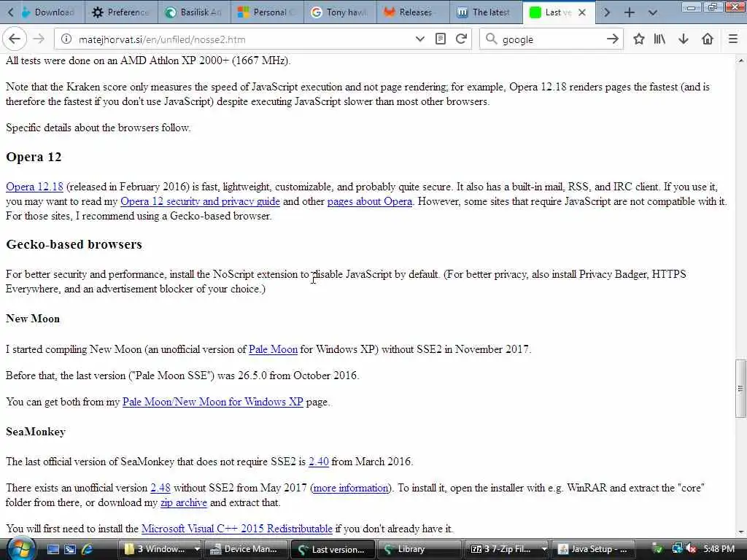Viewport: 747px width, 560px height.
Task: Go to the Home page icon
Action: tap(708, 39)
